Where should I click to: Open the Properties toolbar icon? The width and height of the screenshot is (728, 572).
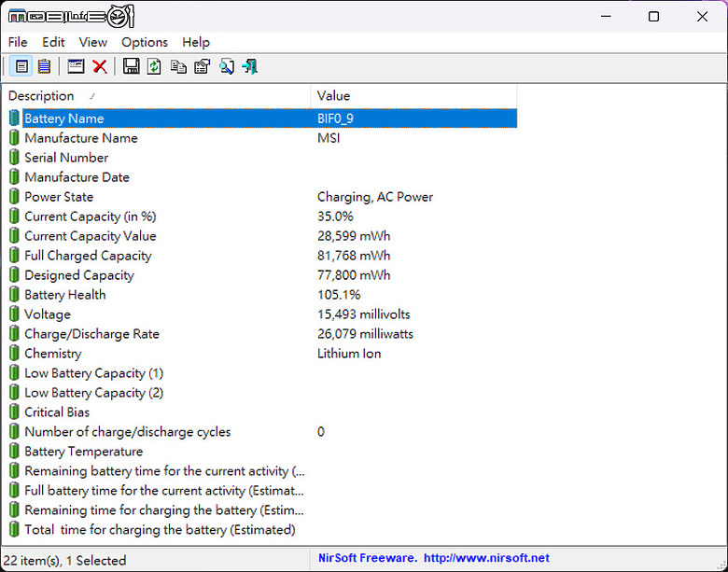(202, 66)
